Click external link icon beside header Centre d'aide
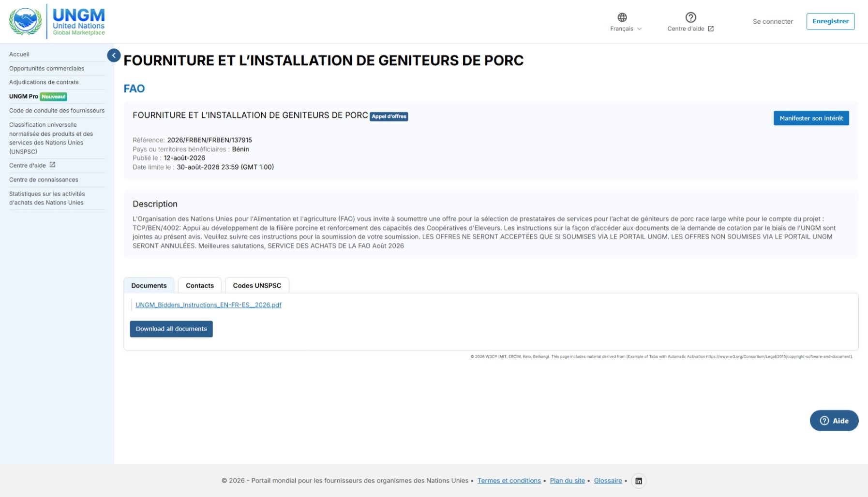868x497 pixels. pyautogui.click(x=711, y=29)
